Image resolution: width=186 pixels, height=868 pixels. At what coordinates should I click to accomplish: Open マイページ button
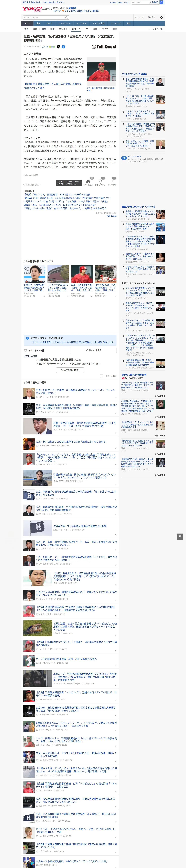click(x=139, y=18)
